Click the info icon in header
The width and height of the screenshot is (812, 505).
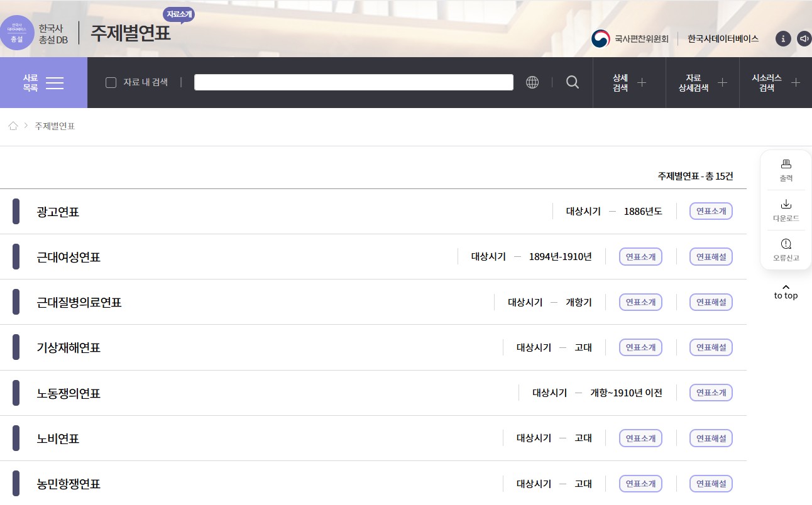pos(782,38)
